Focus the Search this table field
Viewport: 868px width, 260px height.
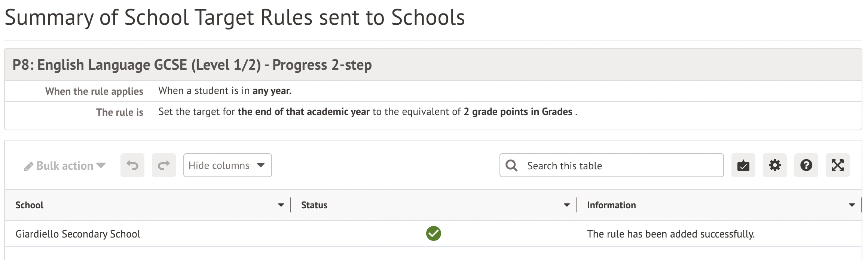[621, 166]
